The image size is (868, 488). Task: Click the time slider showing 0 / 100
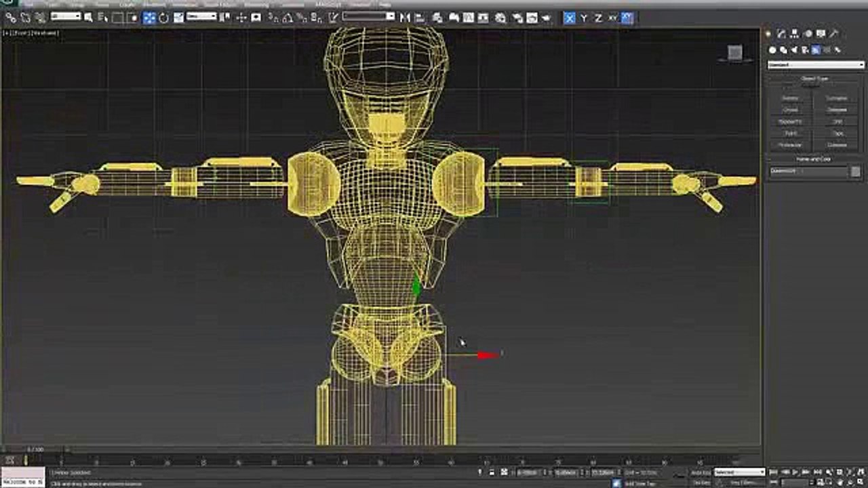(x=35, y=449)
